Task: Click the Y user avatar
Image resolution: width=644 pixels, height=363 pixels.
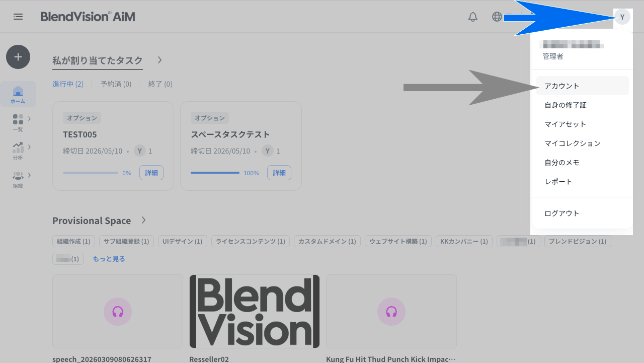Action: 622,17
